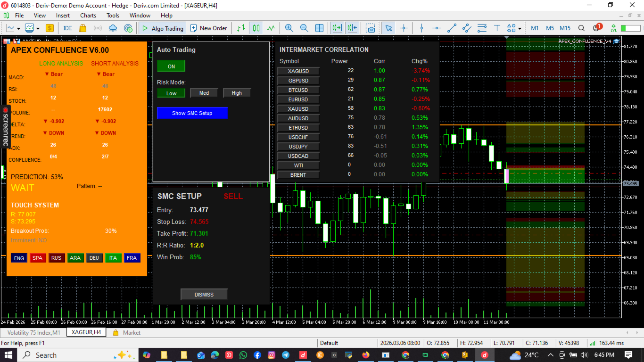Expand the shapes objects dropdown arrow

(x=520, y=28)
